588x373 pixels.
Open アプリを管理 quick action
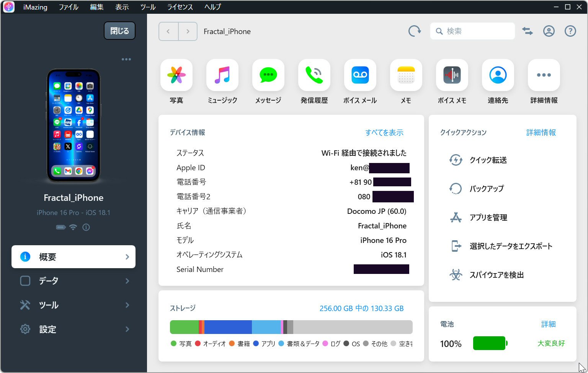tap(478, 217)
